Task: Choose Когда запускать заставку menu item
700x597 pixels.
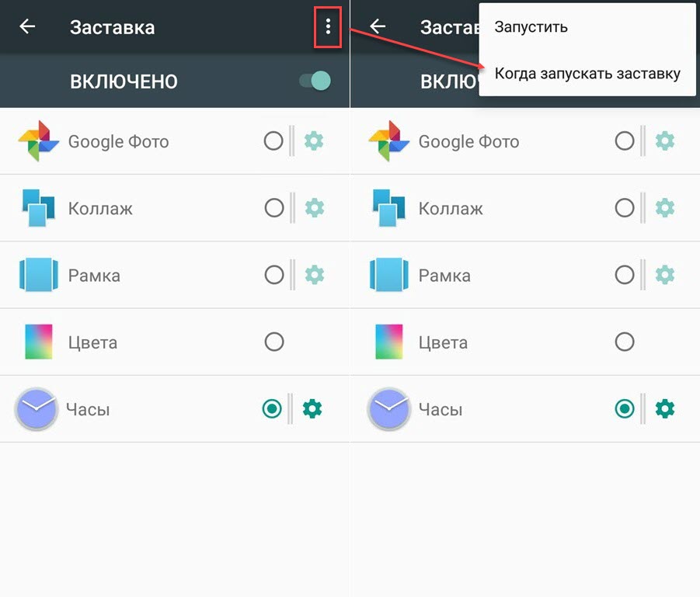Action: click(x=587, y=74)
